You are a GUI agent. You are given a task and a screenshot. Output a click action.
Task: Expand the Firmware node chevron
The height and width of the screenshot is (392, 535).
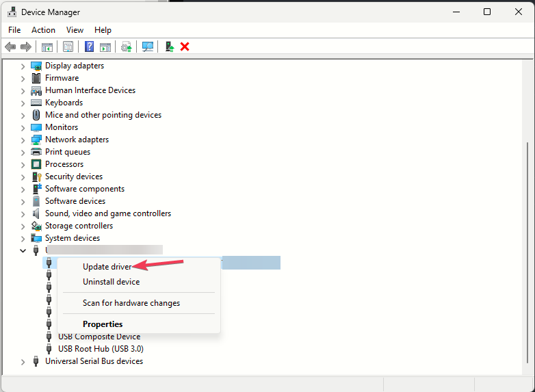coord(23,79)
